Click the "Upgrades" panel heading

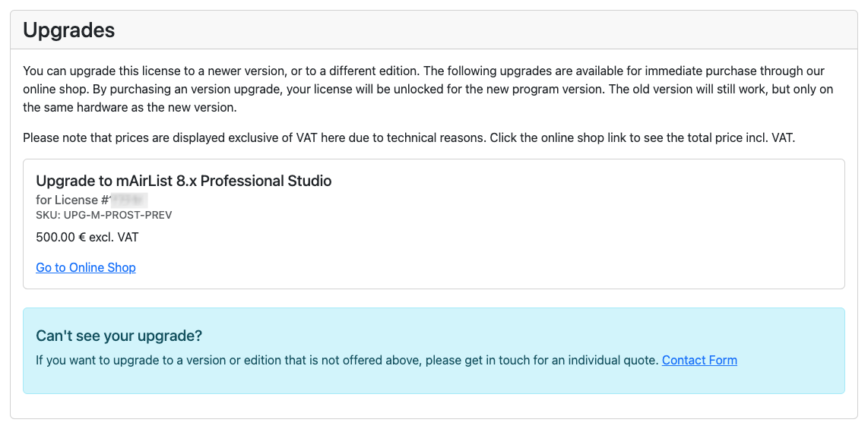[x=69, y=30]
